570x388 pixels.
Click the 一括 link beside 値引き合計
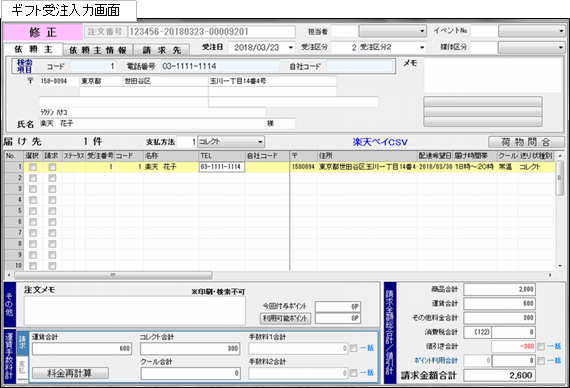(x=554, y=346)
